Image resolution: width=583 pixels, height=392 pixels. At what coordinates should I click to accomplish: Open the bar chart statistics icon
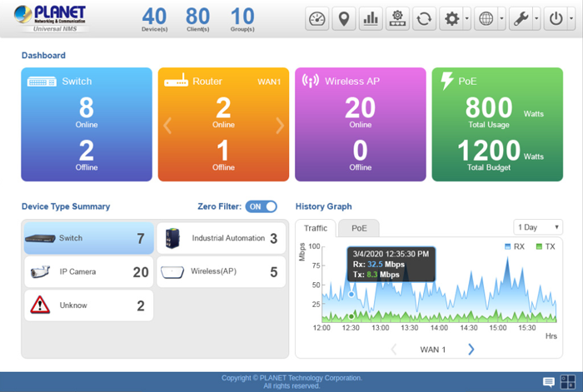point(370,19)
